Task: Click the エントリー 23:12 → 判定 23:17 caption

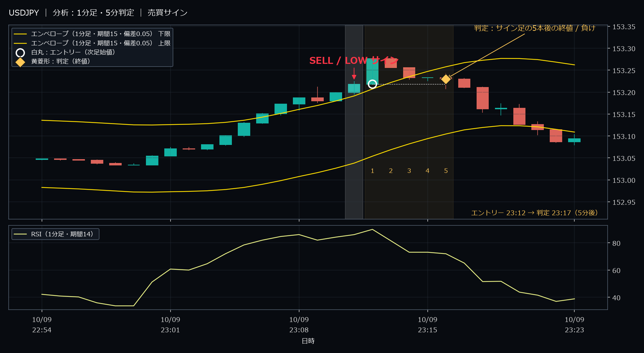Action: 534,213
